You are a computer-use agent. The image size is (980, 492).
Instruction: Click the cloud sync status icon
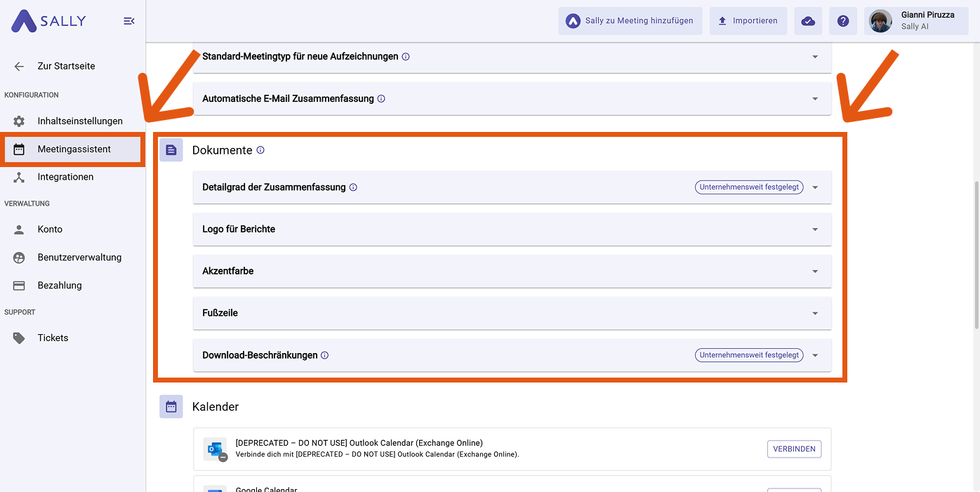[808, 21]
